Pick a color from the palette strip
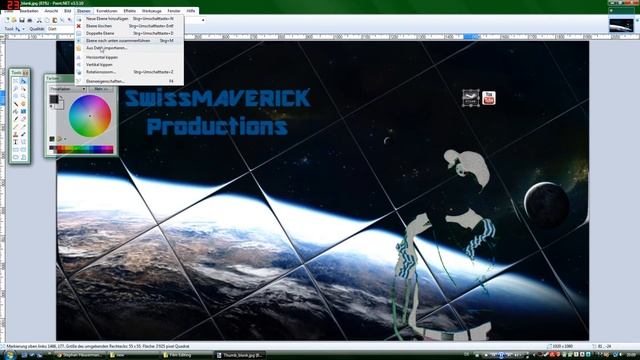 pos(81,149)
